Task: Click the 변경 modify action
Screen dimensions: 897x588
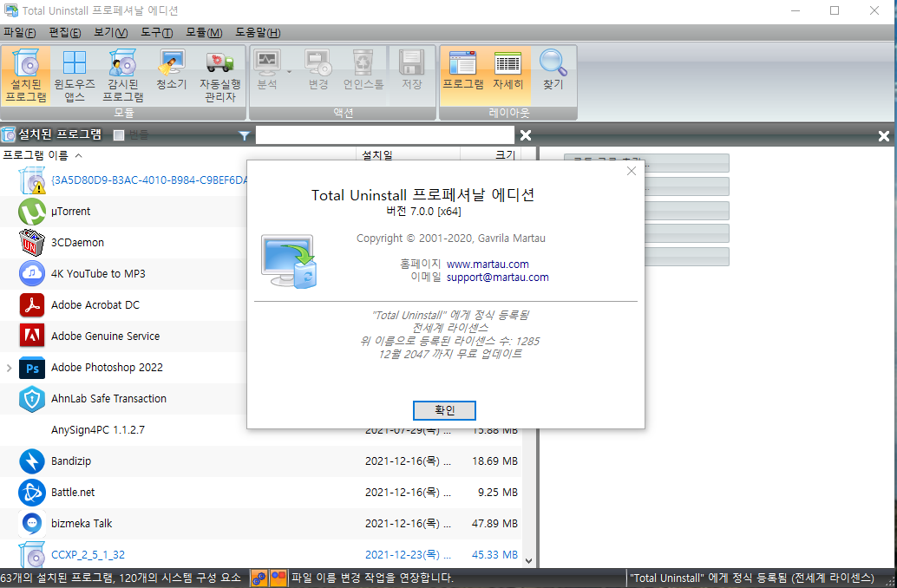Action: point(318,69)
